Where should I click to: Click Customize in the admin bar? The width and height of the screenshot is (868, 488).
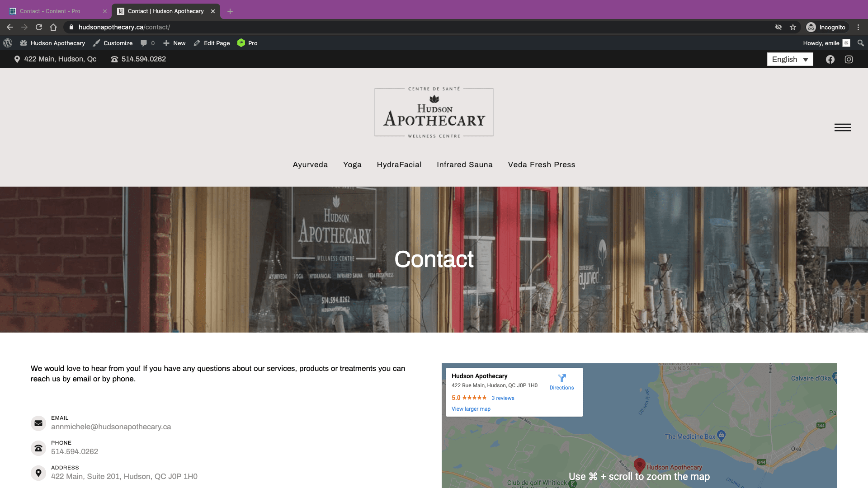[x=113, y=43]
